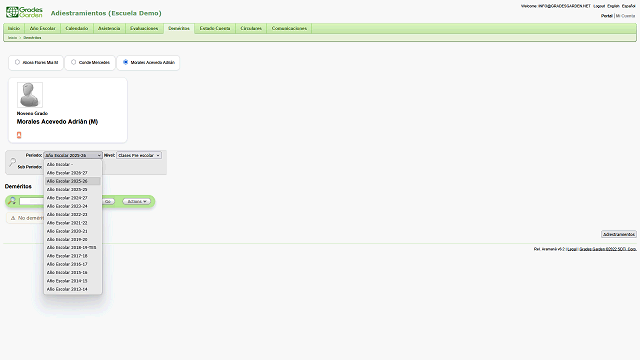Switch to the Comunicaciones tab
This screenshot has height=360, width=640.
tap(289, 28)
